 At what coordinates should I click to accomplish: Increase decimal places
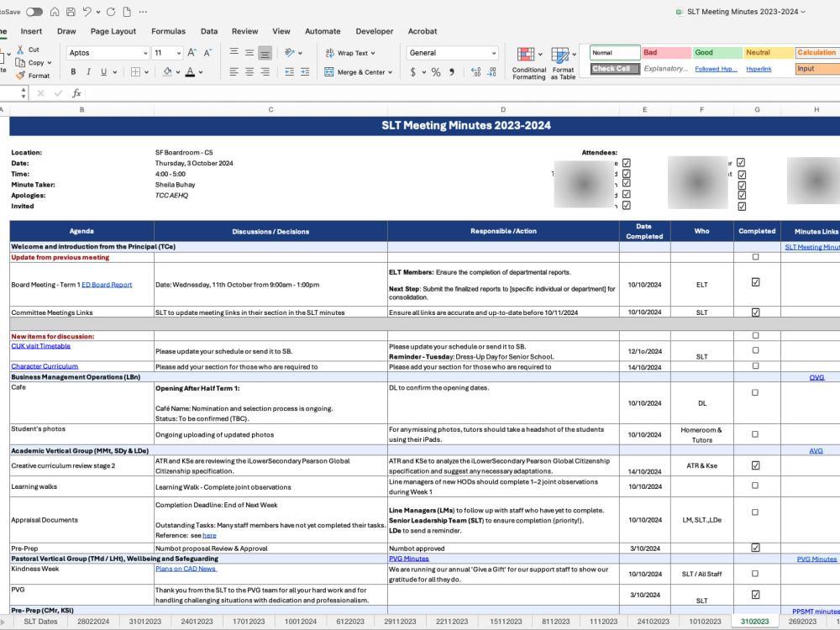click(475, 71)
